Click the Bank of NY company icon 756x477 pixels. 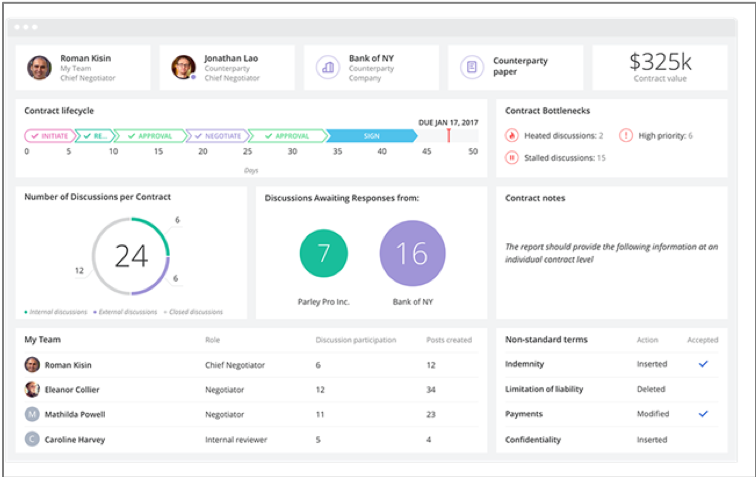pyautogui.click(x=327, y=67)
